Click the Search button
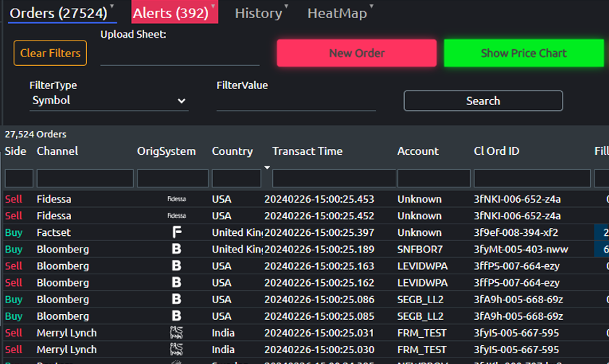This screenshot has width=609, height=364. (483, 101)
